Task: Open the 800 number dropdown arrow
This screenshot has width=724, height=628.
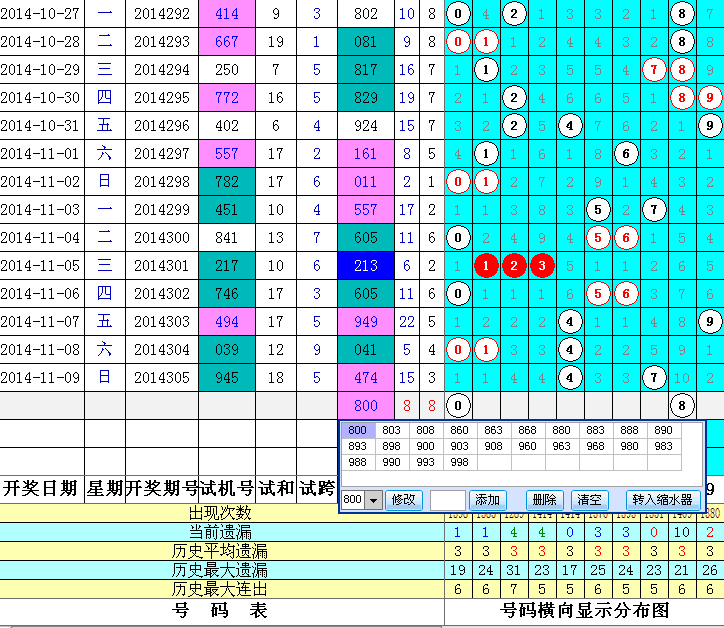Action: (x=373, y=500)
